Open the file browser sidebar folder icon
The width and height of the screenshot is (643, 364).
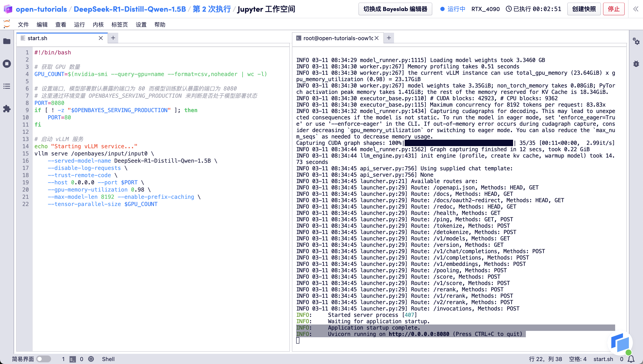[x=7, y=41]
